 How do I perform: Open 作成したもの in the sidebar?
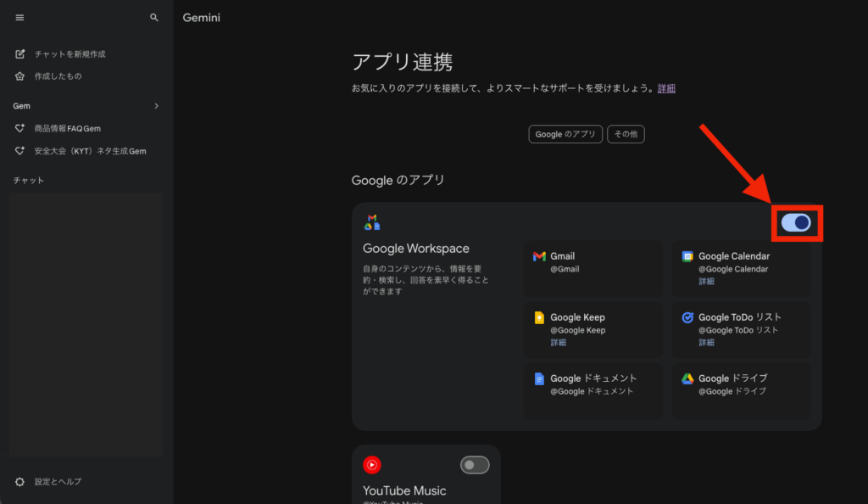[x=58, y=76]
